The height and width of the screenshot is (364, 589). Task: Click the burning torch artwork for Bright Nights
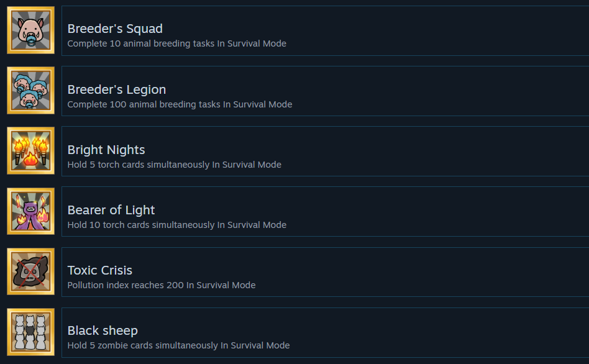(x=30, y=150)
